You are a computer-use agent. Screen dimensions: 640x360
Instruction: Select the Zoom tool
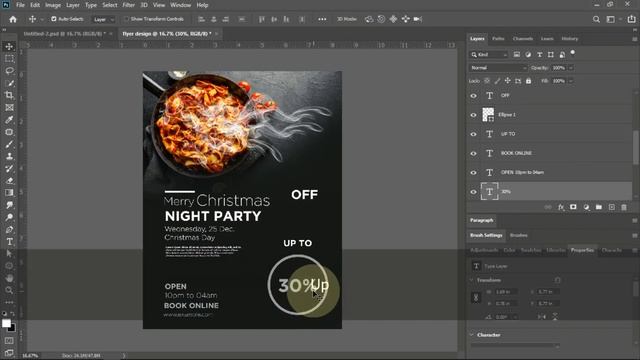9,290
